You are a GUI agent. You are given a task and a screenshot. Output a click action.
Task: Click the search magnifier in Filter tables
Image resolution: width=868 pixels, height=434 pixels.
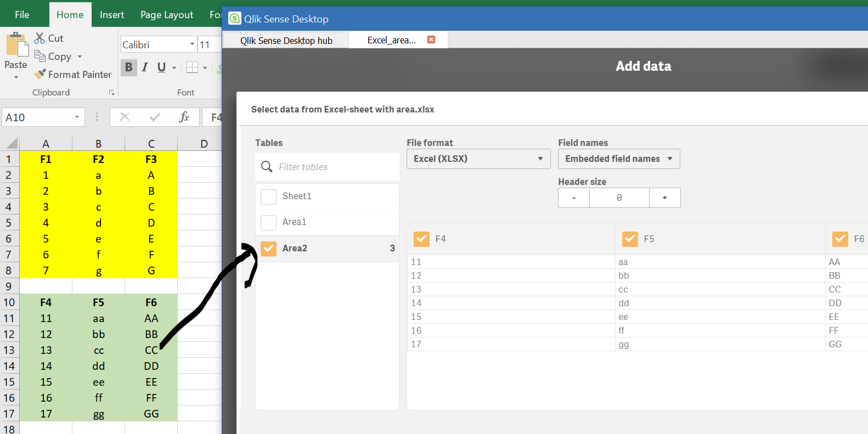pos(267,166)
